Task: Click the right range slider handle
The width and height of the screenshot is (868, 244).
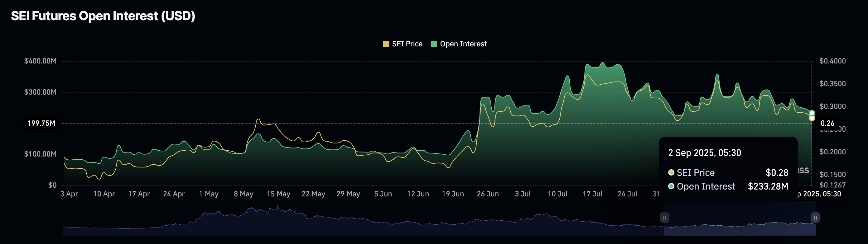Action: pyautogui.click(x=815, y=218)
